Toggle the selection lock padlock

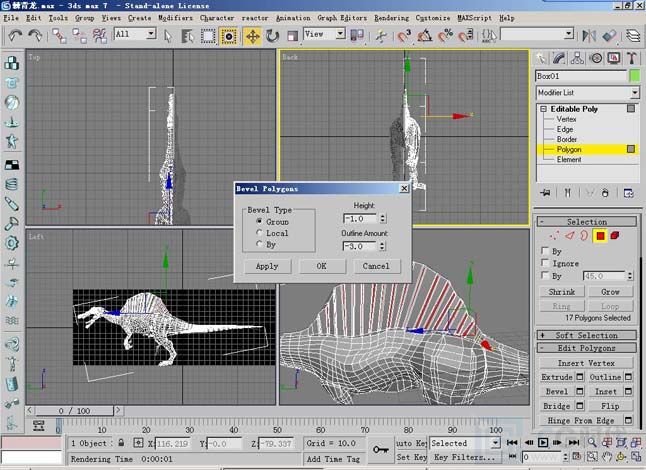pos(121,443)
